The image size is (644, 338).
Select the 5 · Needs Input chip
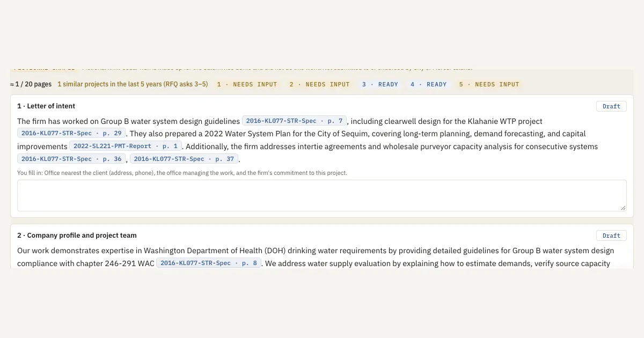click(x=489, y=84)
